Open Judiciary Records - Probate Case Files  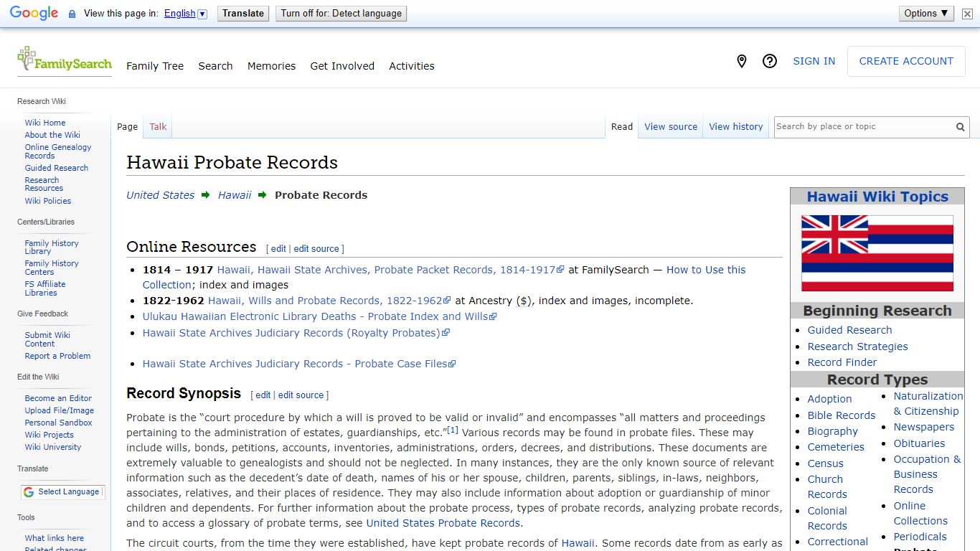coord(299,364)
